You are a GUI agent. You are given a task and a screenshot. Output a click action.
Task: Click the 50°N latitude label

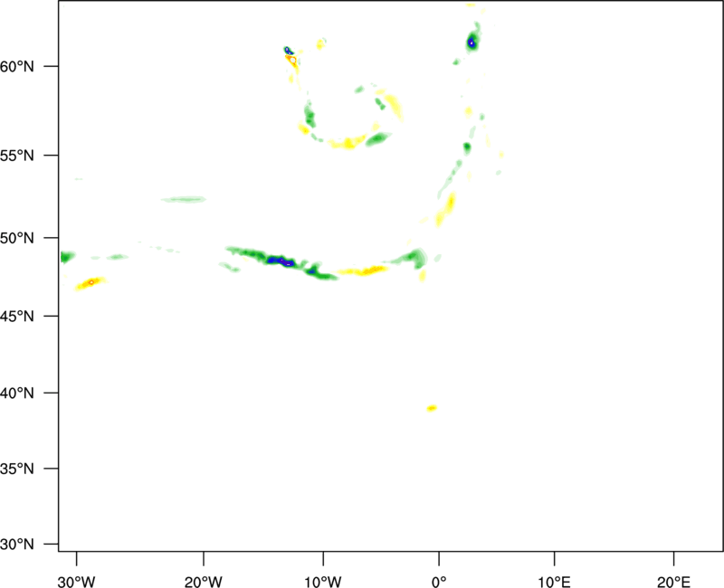tap(17, 238)
